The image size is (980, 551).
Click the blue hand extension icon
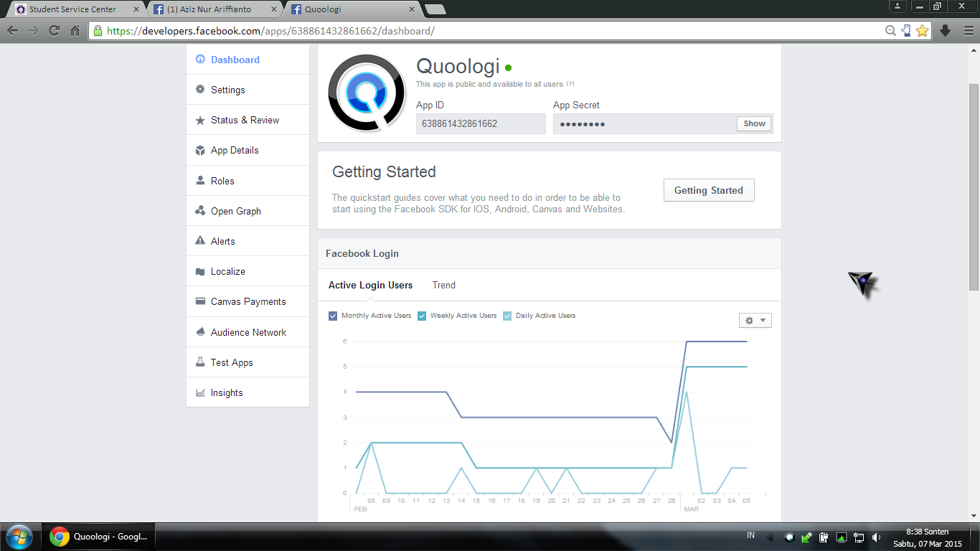(906, 30)
